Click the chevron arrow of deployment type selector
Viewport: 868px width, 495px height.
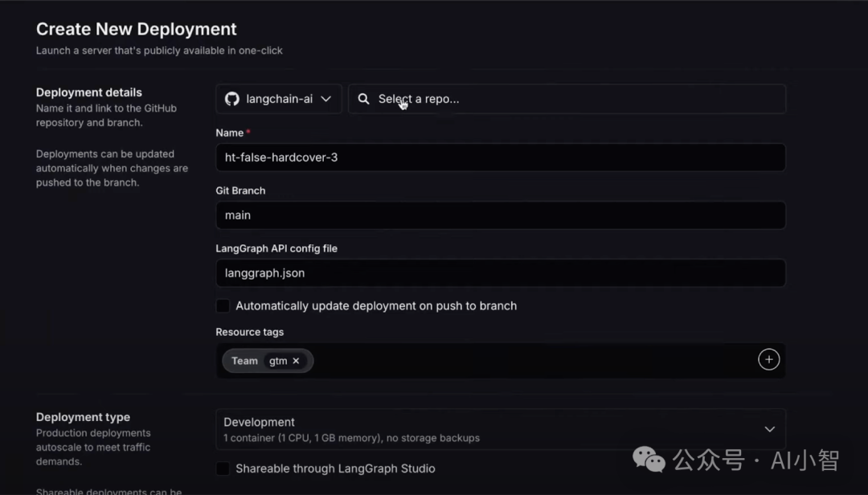click(769, 429)
